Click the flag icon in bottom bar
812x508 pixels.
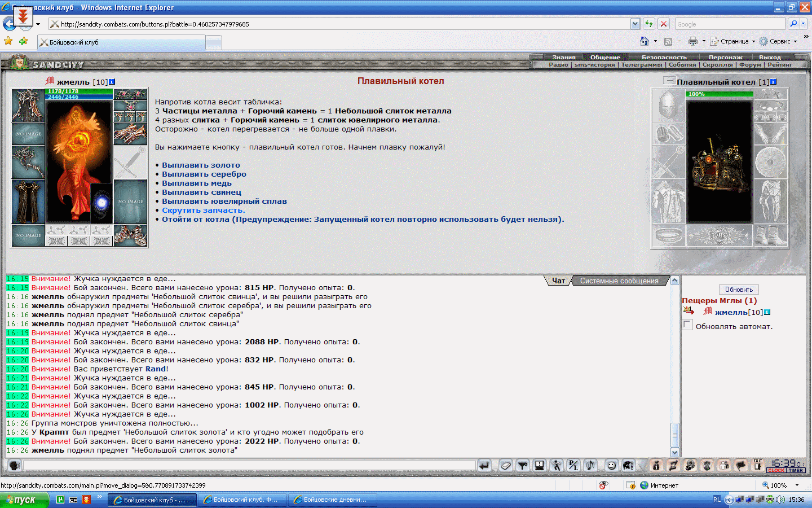click(741, 466)
